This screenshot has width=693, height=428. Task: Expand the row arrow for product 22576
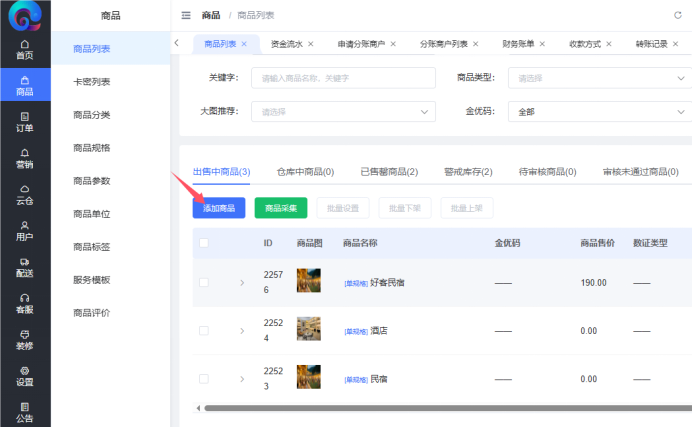pos(241,282)
